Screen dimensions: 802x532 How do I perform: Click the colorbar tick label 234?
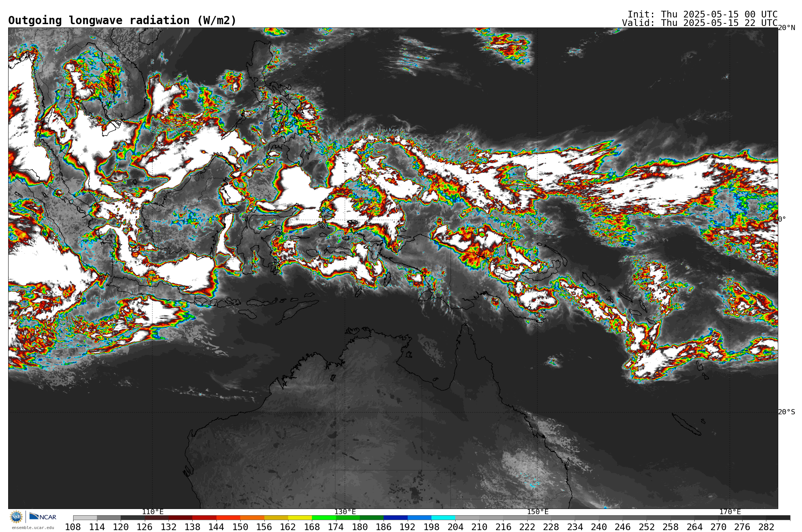tap(575, 527)
